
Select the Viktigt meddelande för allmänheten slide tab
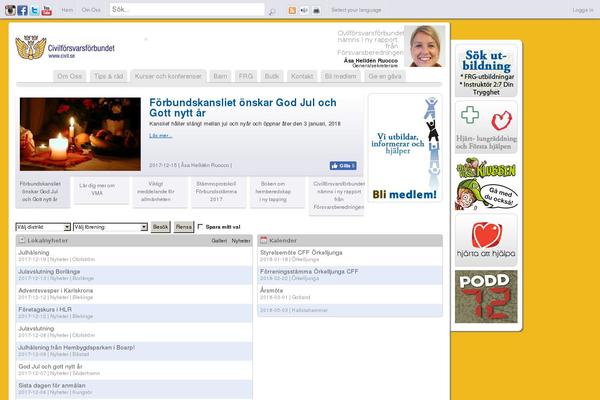click(160, 192)
